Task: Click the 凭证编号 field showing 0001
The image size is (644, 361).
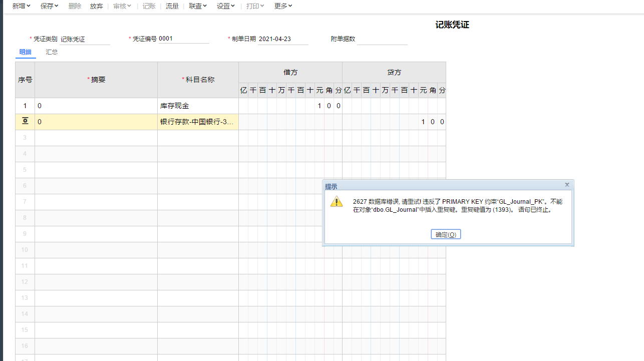Action: pos(184,39)
